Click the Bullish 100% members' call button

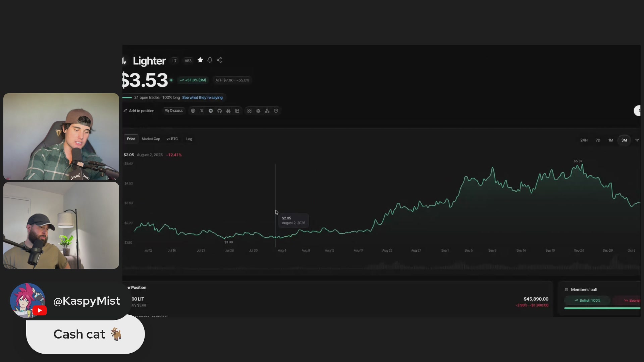pos(587,300)
